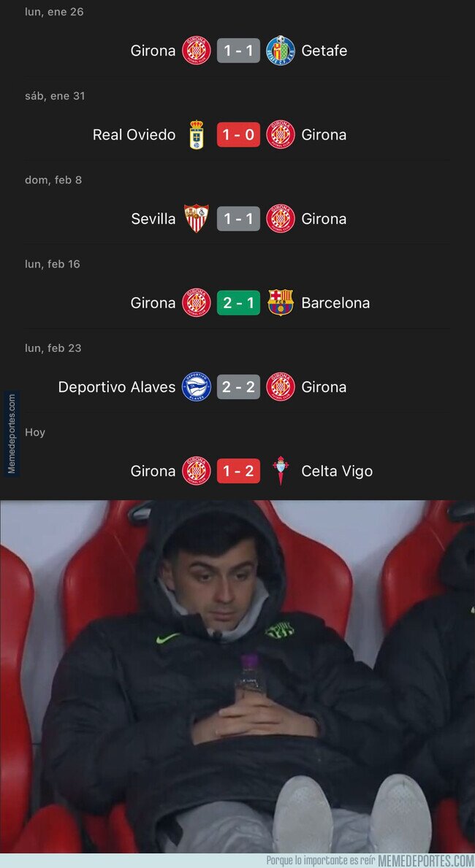Select the 'lun, feb 23' date label
Image resolution: width=475 pixels, height=868 pixels.
pos(53,347)
